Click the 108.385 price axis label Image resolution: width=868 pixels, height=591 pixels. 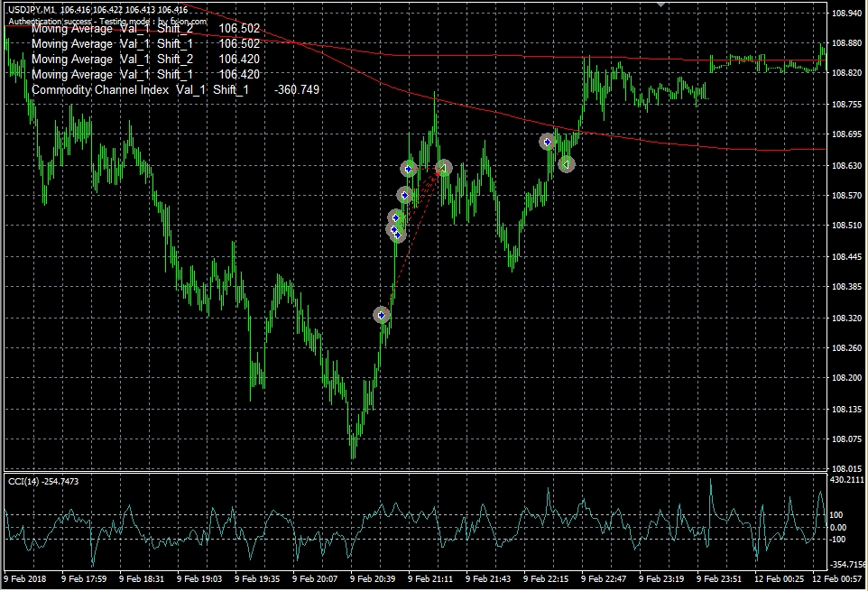pos(847,287)
